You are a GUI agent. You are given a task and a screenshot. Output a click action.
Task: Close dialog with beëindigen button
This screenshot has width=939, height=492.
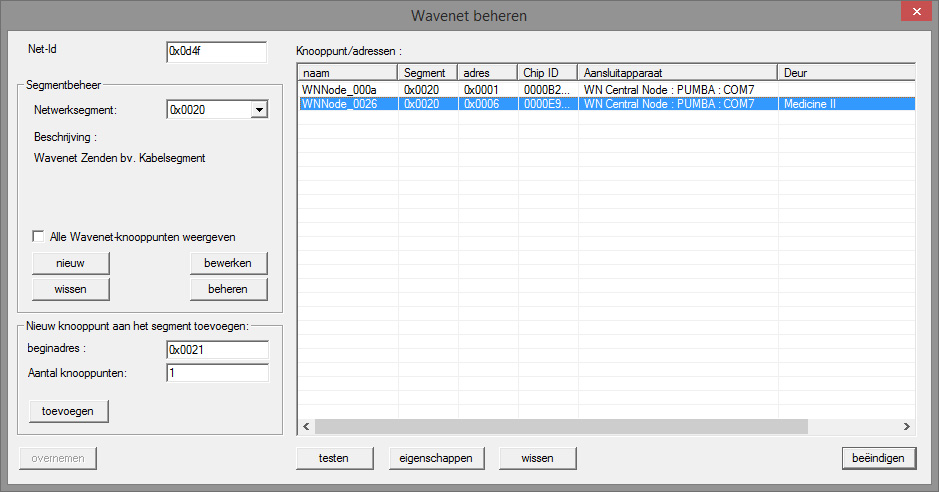878,458
